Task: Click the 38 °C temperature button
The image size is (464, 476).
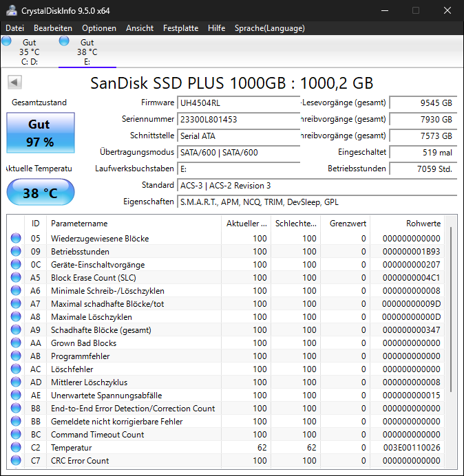Action: tap(40, 193)
